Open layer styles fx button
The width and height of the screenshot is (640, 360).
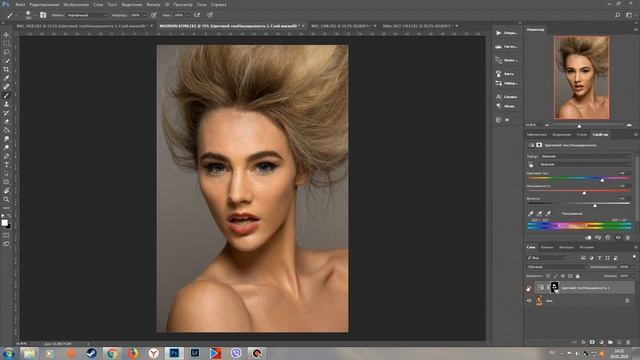click(x=583, y=342)
